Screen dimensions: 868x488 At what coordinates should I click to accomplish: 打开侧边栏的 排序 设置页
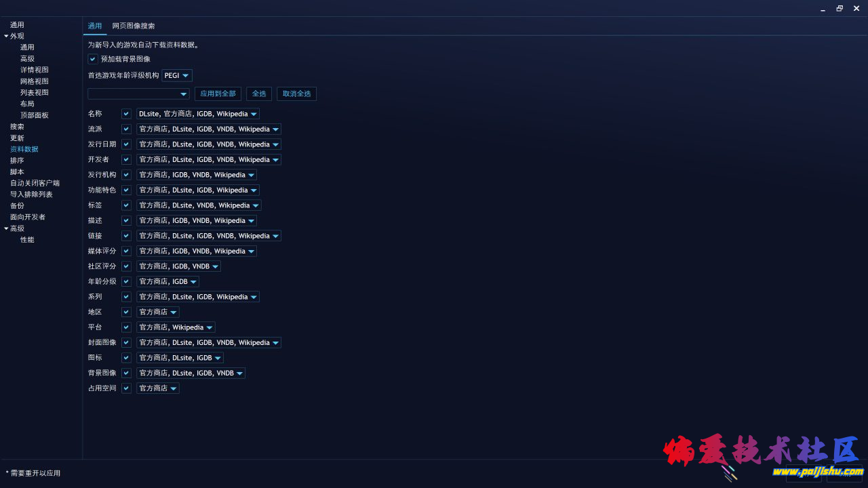(x=16, y=160)
